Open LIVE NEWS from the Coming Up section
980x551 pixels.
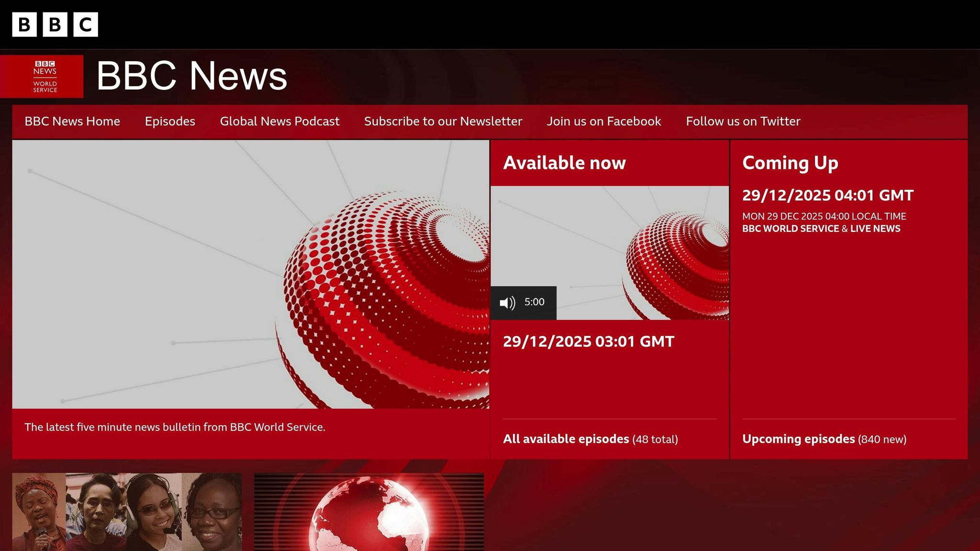point(875,228)
